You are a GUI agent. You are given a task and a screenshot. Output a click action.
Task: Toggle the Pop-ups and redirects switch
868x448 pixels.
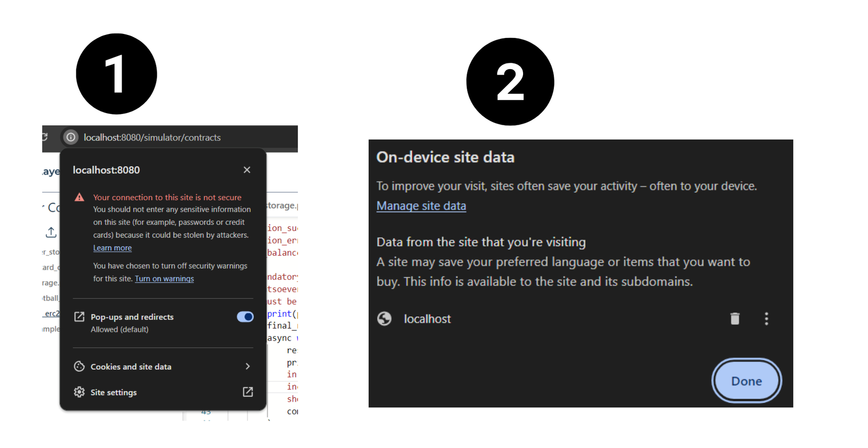click(x=245, y=317)
